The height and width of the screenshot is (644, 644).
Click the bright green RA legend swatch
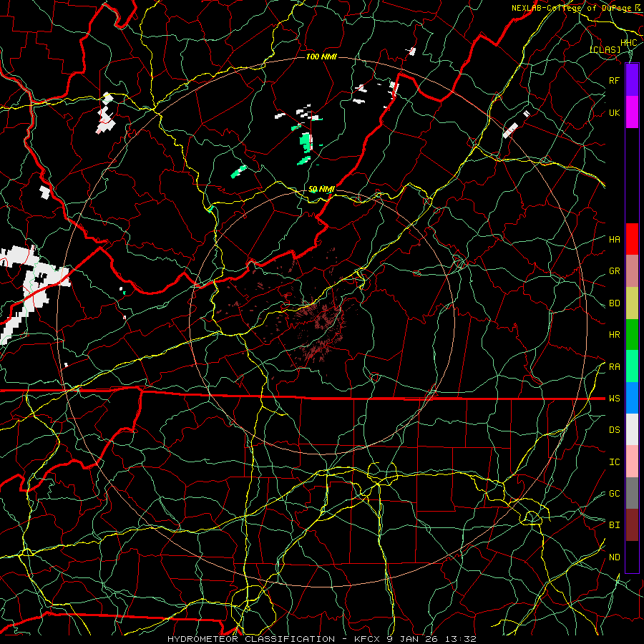[632, 366]
